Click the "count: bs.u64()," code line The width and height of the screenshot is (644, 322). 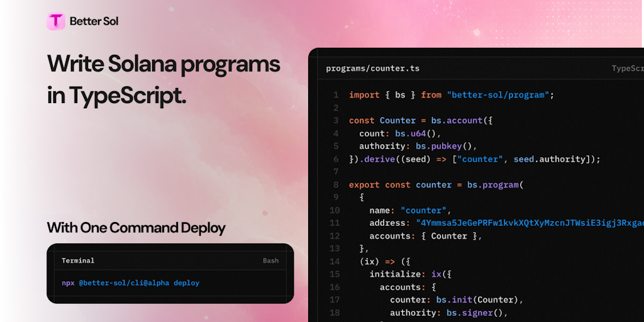point(400,133)
